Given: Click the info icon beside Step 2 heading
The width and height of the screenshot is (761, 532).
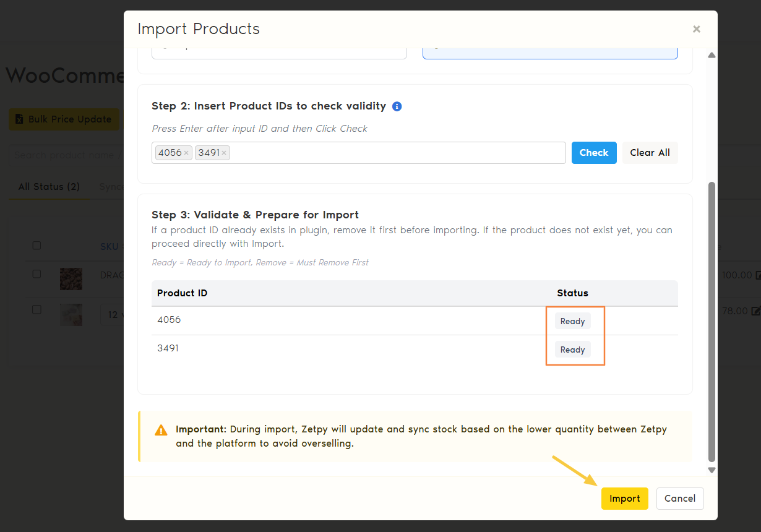Looking at the screenshot, I should tap(397, 106).
